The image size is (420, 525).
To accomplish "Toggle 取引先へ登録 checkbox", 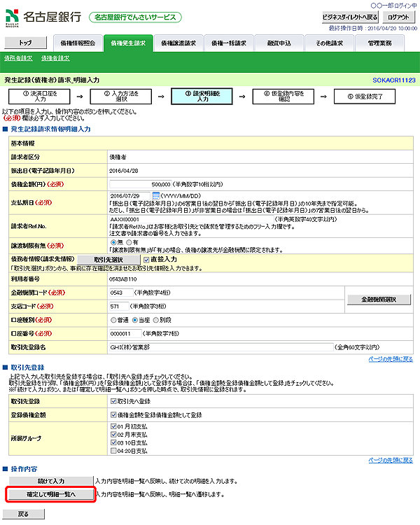I will click(x=113, y=402).
